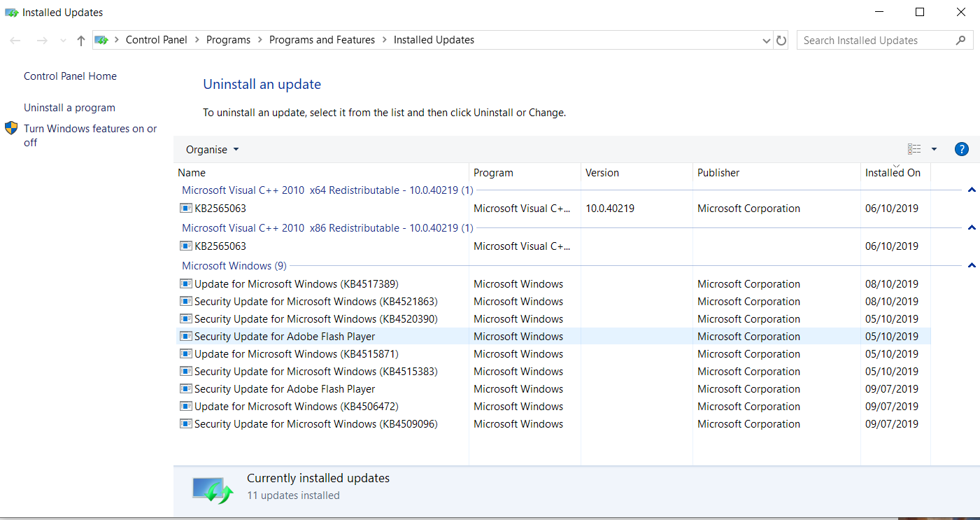Open the Organise menu
Image resolution: width=980 pixels, height=520 pixels.
pos(212,150)
